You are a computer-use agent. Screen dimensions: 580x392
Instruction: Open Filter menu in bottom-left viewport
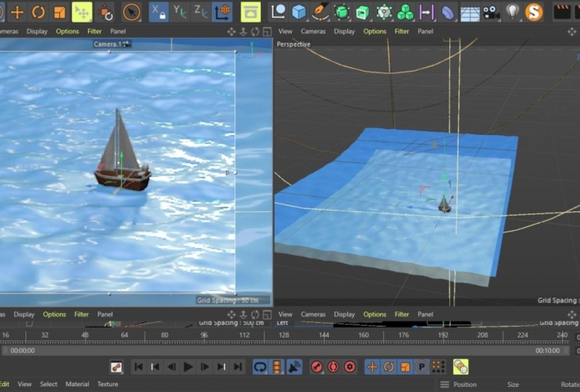pyautogui.click(x=81, y=314)
